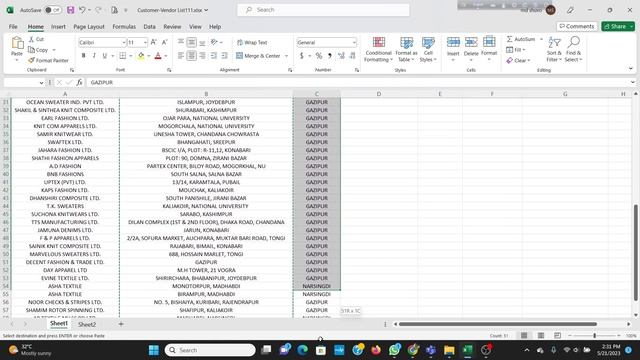
Task: Click Increase Font Size icon
Action: pyautogui.click(x=154, y=42)
